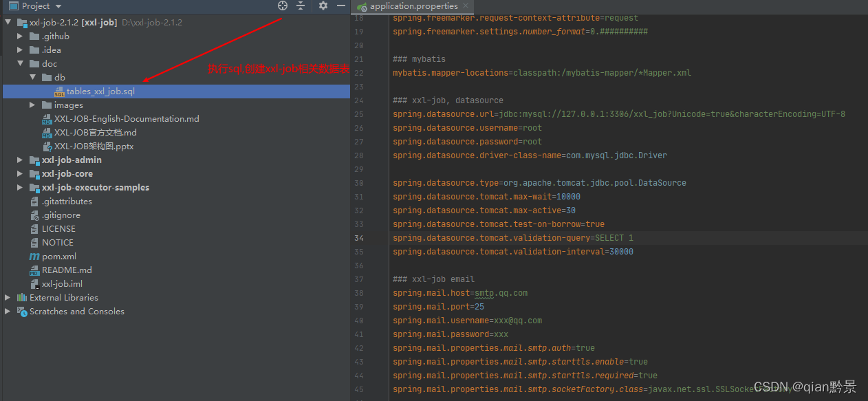868x401 pixels.
Task: Expand External Libraries node
Action: 8,298
